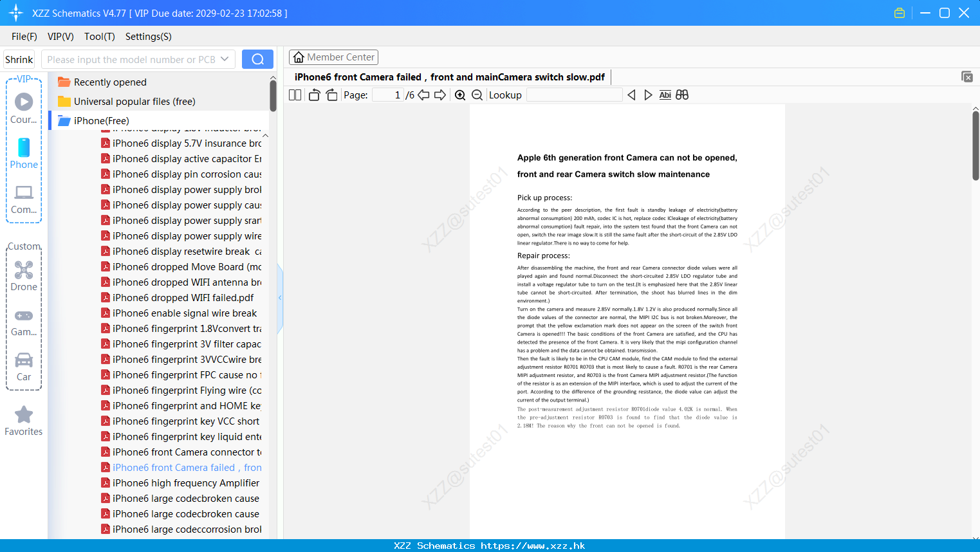980x552 pixels.
Task: Zoom in on the PDF
Action: coord(460,95)
